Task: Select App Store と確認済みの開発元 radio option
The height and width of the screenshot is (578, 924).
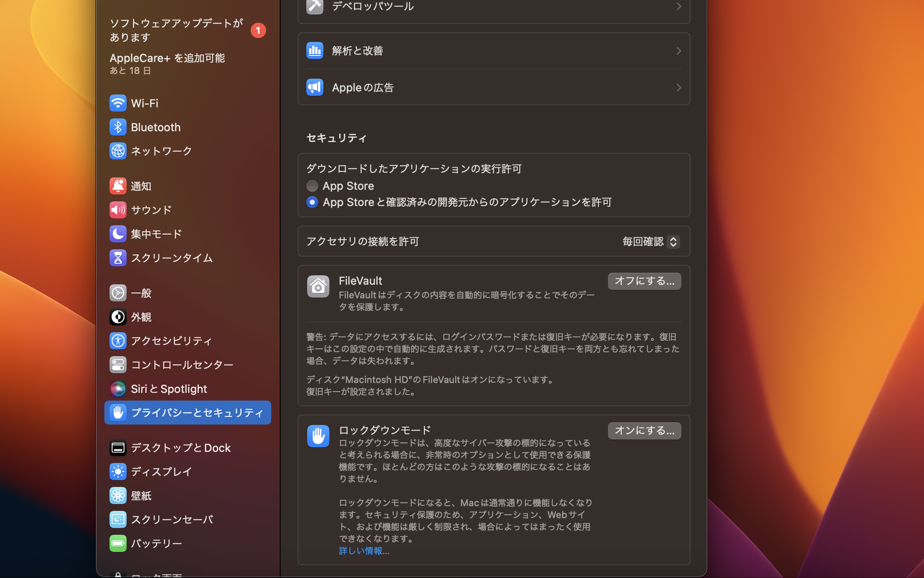Action: [x=312, y=202]
